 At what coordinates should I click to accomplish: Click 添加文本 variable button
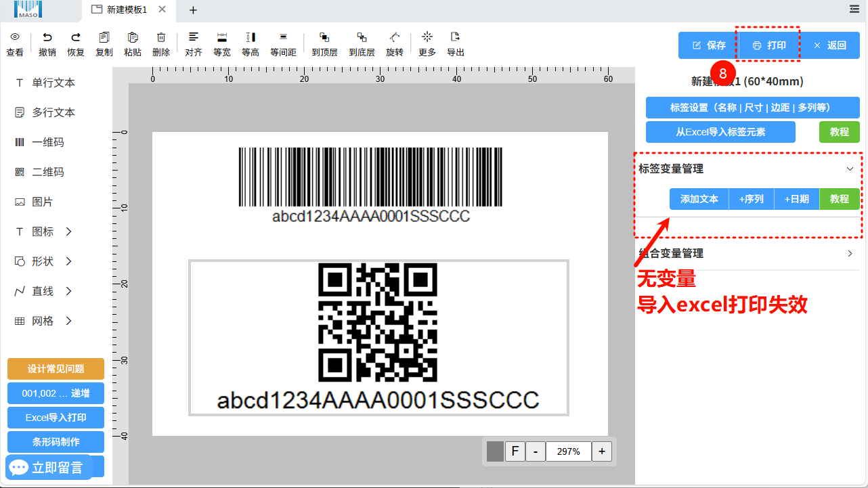tap(699, 199)
